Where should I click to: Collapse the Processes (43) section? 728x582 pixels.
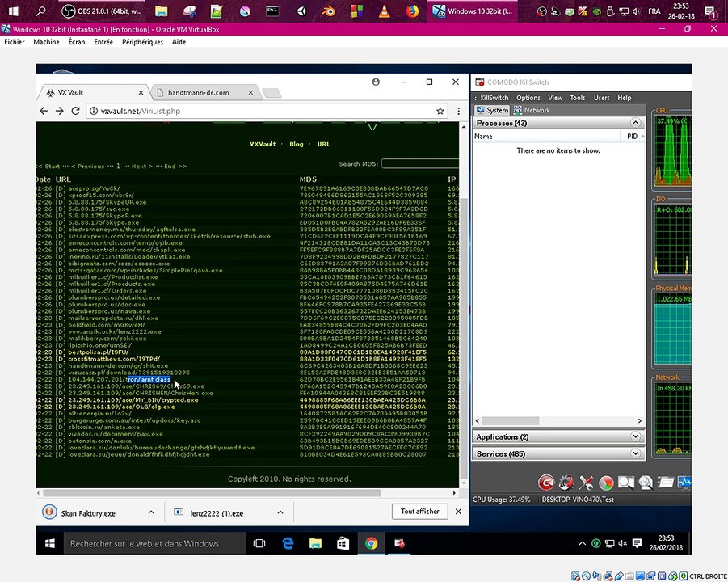636,123
